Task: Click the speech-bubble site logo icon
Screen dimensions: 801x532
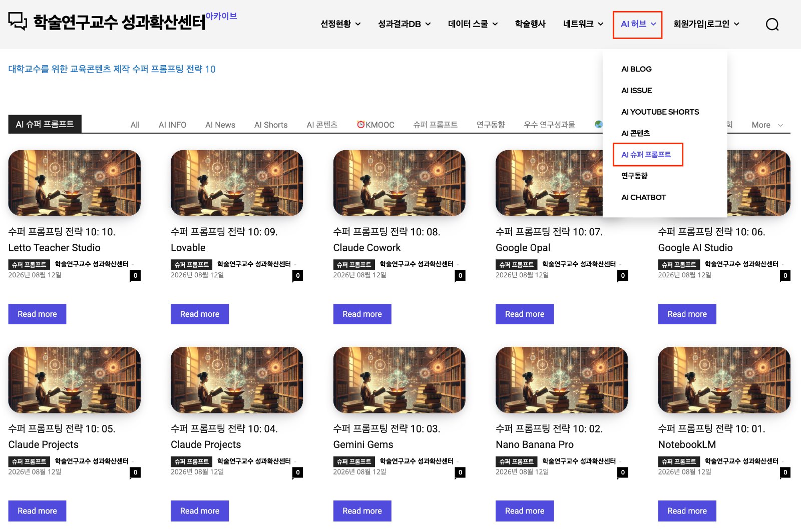Action: click(18, 21)
